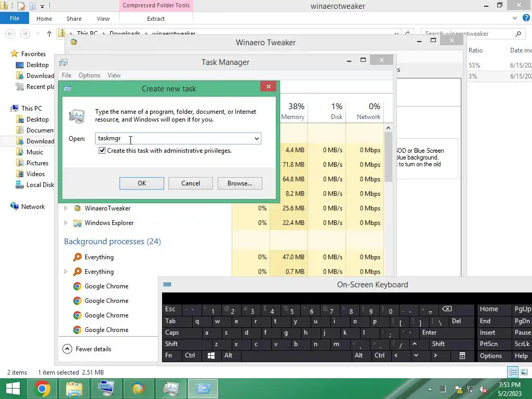The image size is (532, 399).
Task: Sort by Memory column header
Action: [292, 111]
